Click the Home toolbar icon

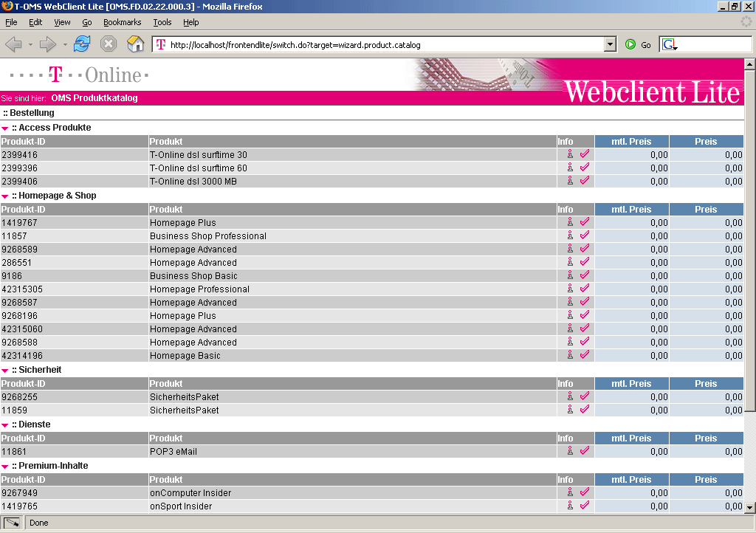pyautogui.click(x=135, y=44)
